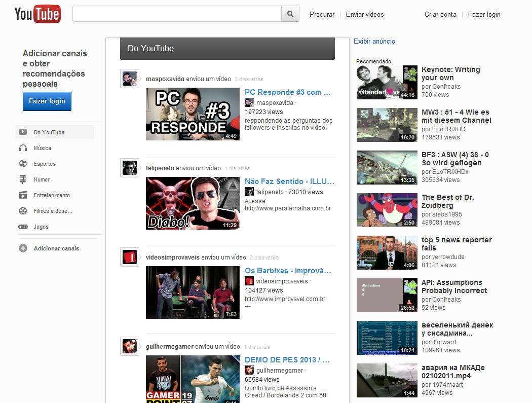
Task: Click the Procurar menu item
Action: (x=322, y=14)
